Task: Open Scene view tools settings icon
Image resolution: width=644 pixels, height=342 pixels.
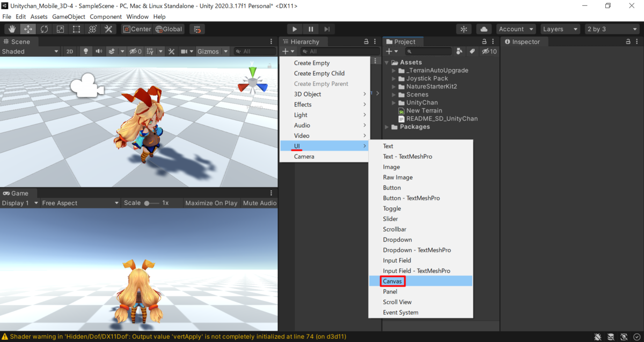Action: point(172,51)
